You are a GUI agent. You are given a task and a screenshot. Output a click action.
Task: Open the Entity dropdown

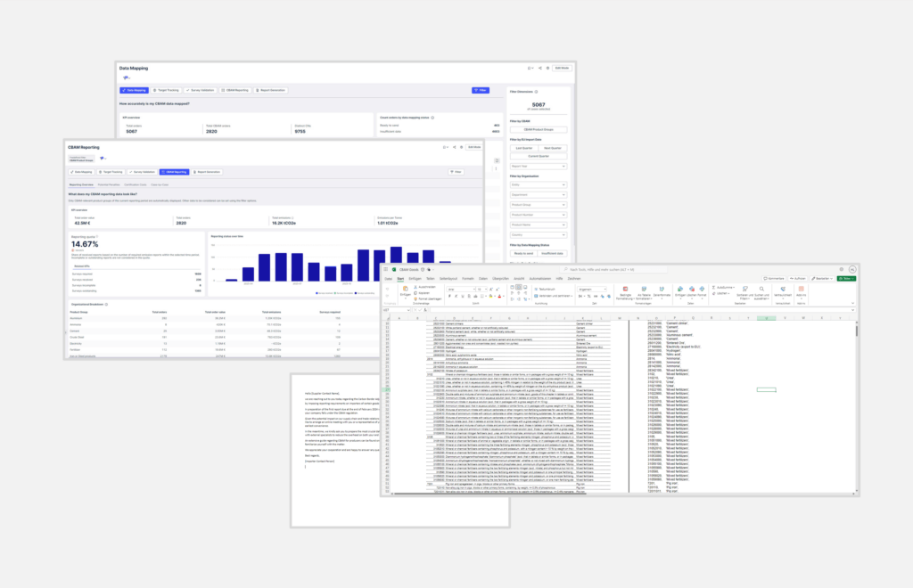538,185
